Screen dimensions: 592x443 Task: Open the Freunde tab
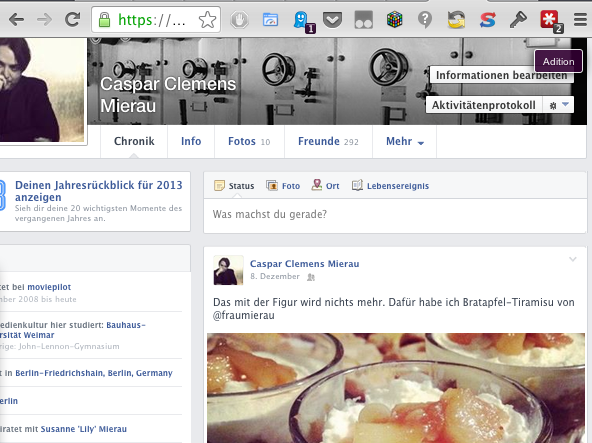(328, 141)
